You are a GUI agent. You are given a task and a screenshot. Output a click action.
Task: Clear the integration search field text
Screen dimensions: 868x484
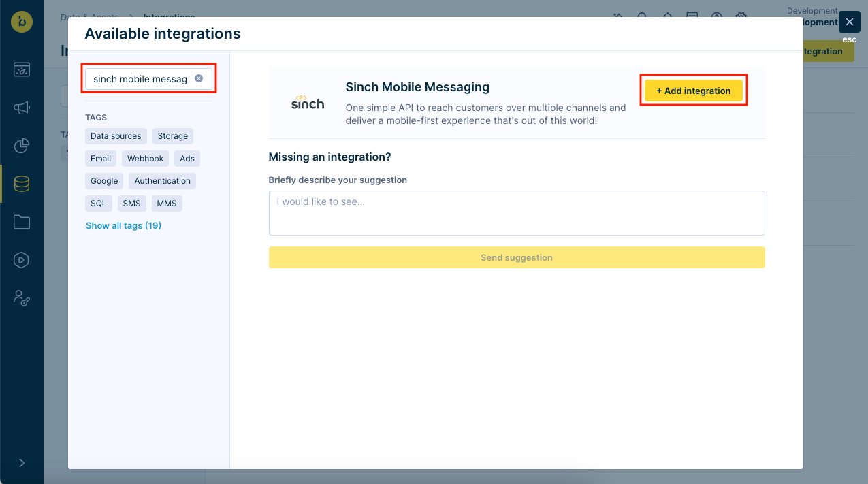pos(199,78)
